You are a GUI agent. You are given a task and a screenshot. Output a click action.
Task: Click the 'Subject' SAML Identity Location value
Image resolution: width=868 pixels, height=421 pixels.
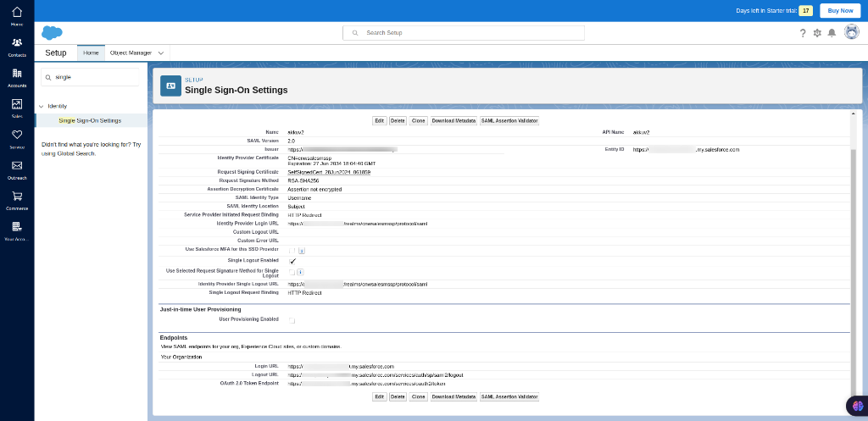pos(297,207)
